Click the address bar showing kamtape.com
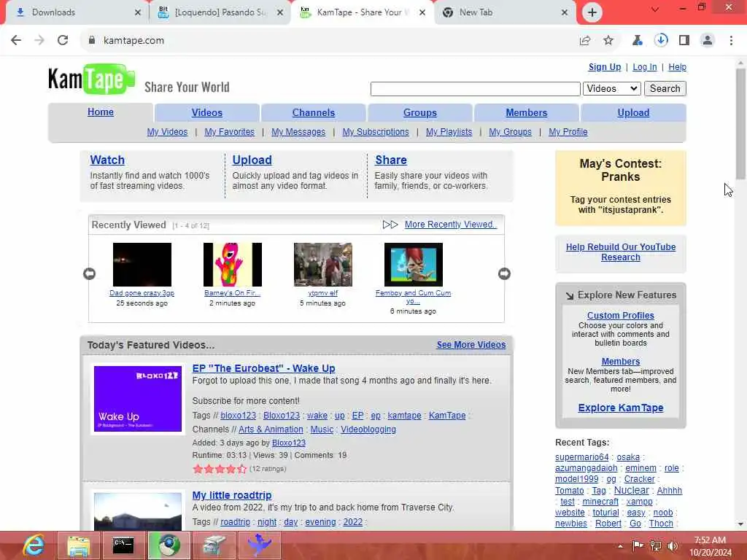This screenshot has width=747, height=560. pos(329,41)
